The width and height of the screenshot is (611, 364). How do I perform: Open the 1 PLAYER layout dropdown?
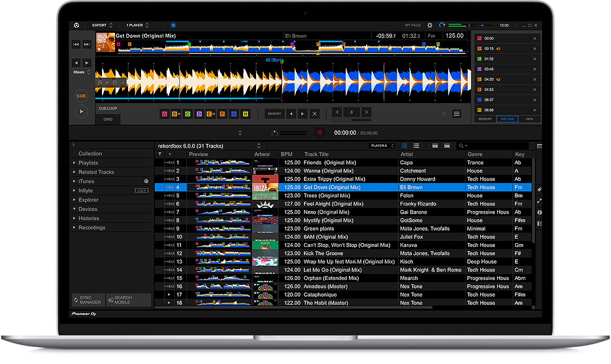click(x=137, y=25)
